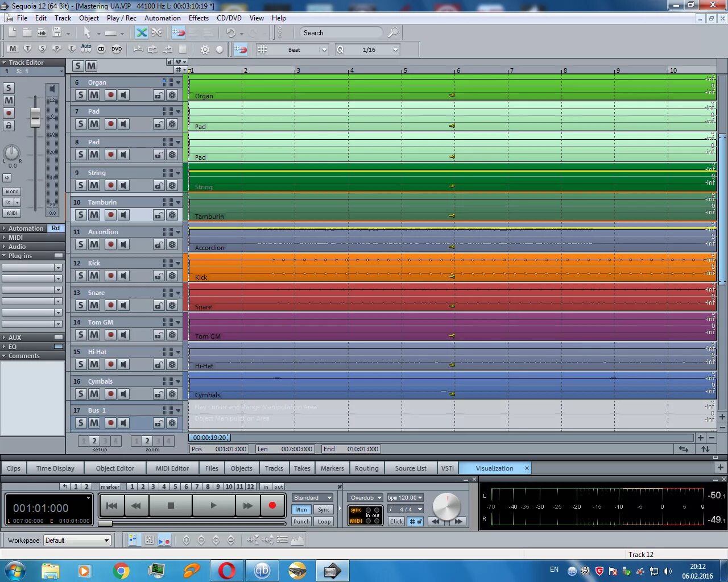
Task: Collapse the Plug-ins section
Action: point(4,256)
